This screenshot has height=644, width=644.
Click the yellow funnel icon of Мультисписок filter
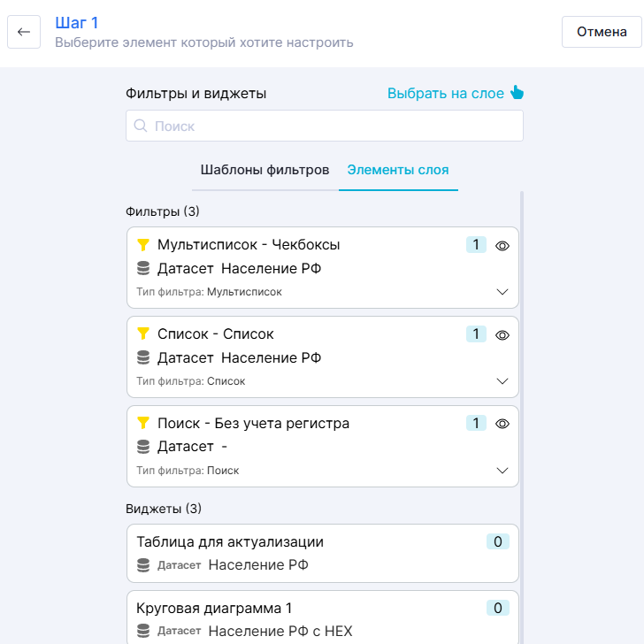pyautogui.click(x=143, y=245)
